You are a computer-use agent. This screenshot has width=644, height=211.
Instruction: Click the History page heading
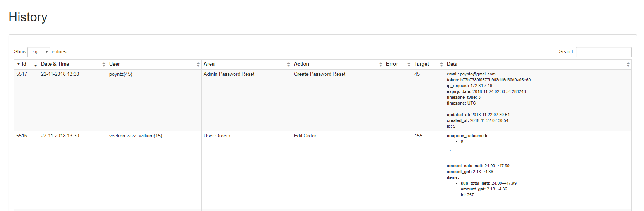[x=28, y=17]
